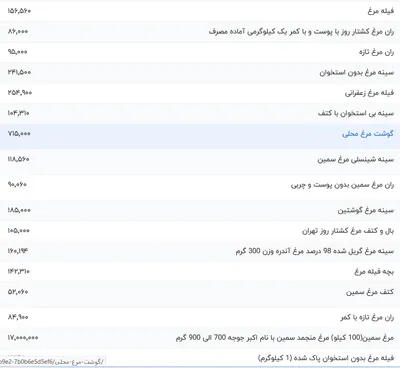Click the price ۹۵,۰۰۰
Viewport: 400px width, 368px height.
pos(17,52)
